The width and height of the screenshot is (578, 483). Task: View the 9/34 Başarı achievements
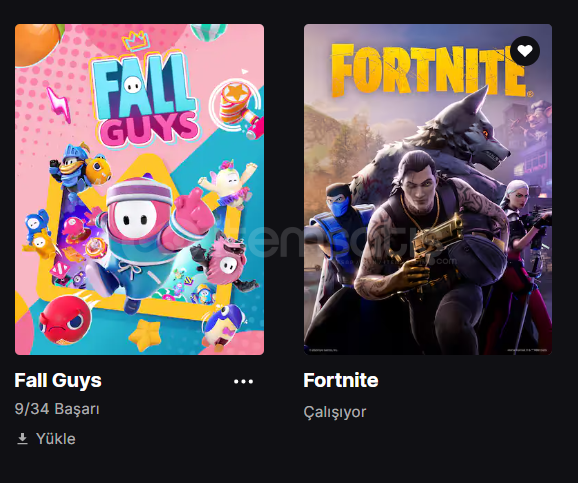coord(57,409)
